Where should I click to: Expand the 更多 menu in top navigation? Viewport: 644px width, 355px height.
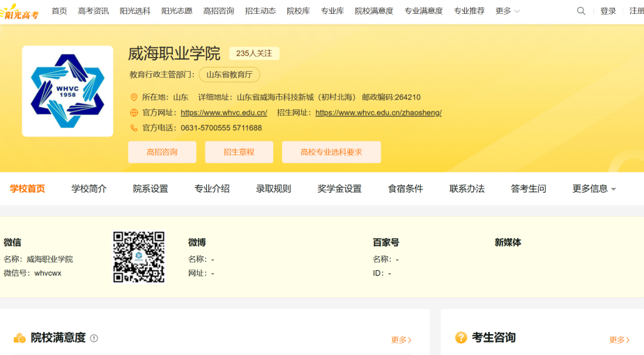click(507, 11)
